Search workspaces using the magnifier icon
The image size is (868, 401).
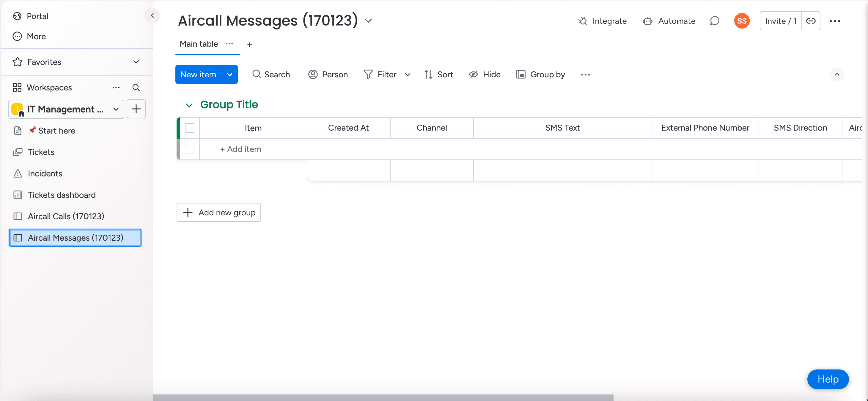pyautogui.click(x=136, y=88)
